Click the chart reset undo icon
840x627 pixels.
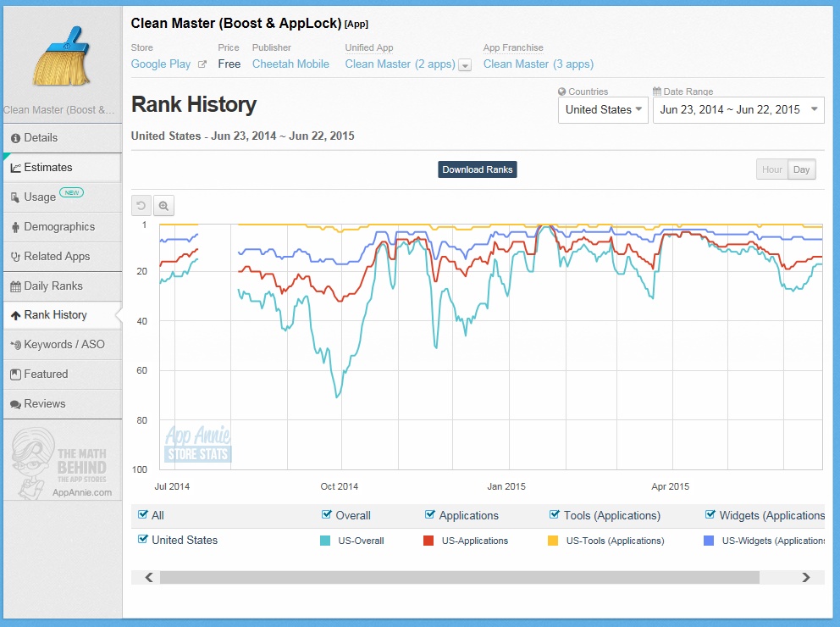(x=141, y=205)
